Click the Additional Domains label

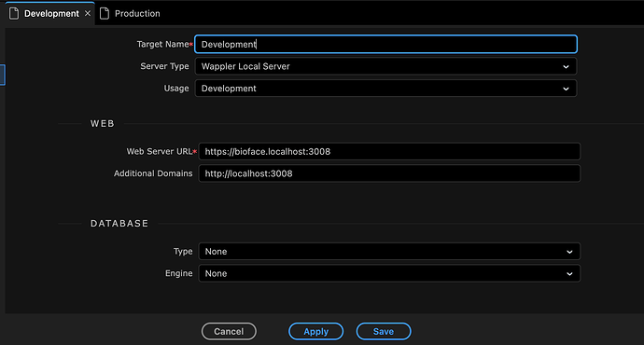point(153,173)
